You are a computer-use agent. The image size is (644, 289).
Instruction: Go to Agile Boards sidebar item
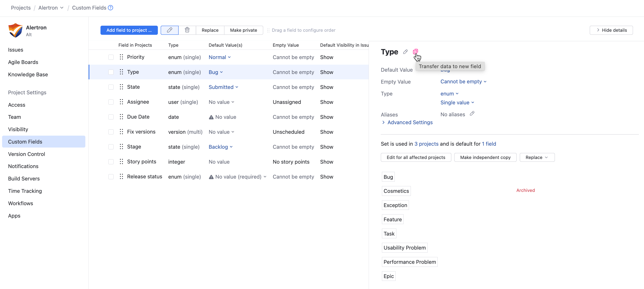click(x=23, y=62)
